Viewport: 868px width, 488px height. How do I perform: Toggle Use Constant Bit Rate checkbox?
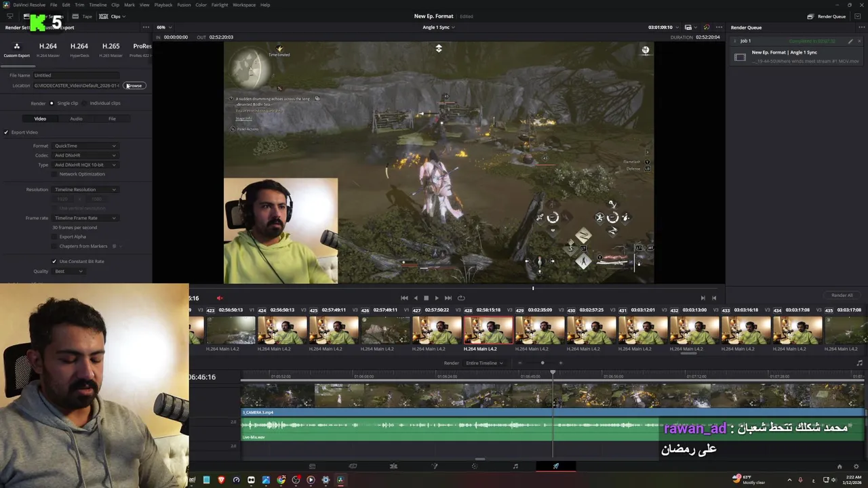tap(54, 262)
